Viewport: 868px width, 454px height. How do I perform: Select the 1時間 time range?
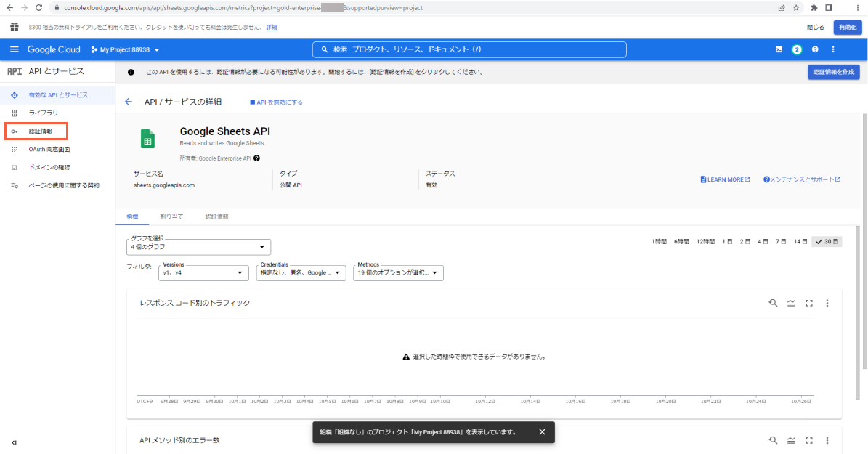658,241
